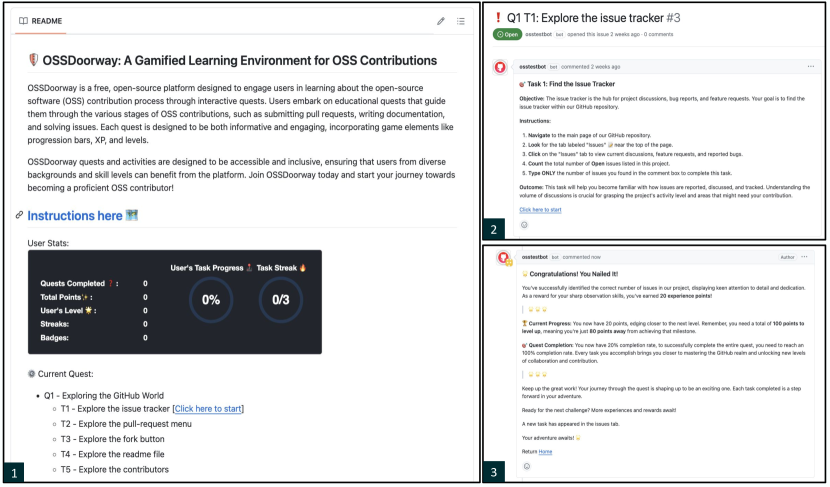
Task: Click osstestbot avatar in Congratulations comment
Action: click(x=503, y=258)
